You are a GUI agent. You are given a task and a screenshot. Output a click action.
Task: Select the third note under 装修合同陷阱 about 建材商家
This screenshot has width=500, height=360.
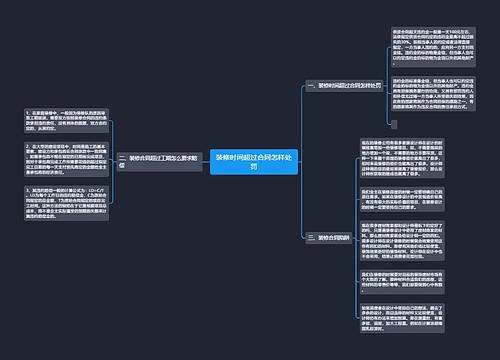point(402,241)
